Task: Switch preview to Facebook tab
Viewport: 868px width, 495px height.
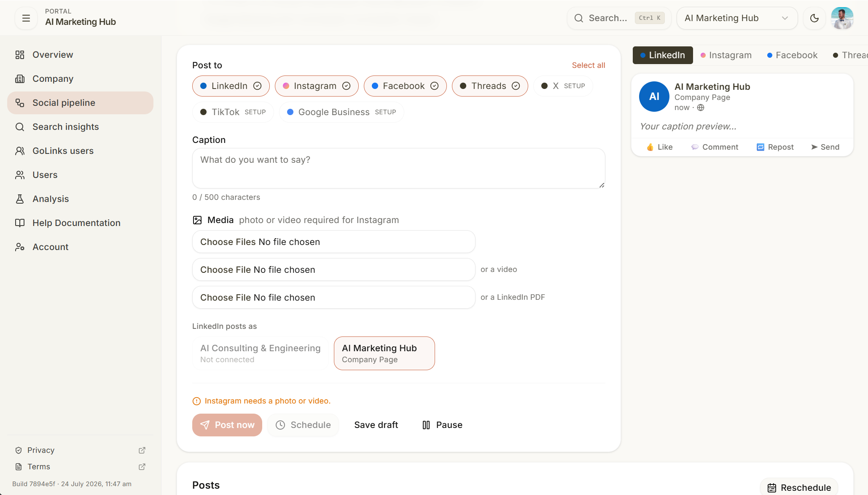Action: [x=792, y=55]
